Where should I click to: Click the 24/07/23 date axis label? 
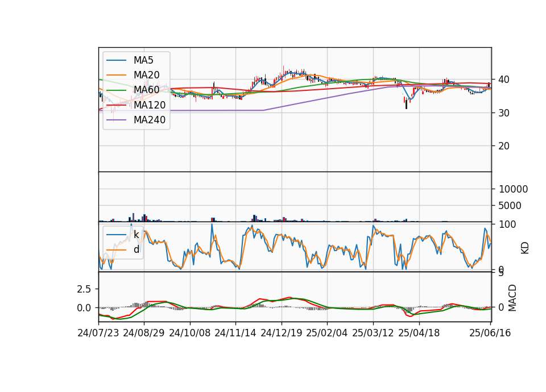(x=98, y=333)
